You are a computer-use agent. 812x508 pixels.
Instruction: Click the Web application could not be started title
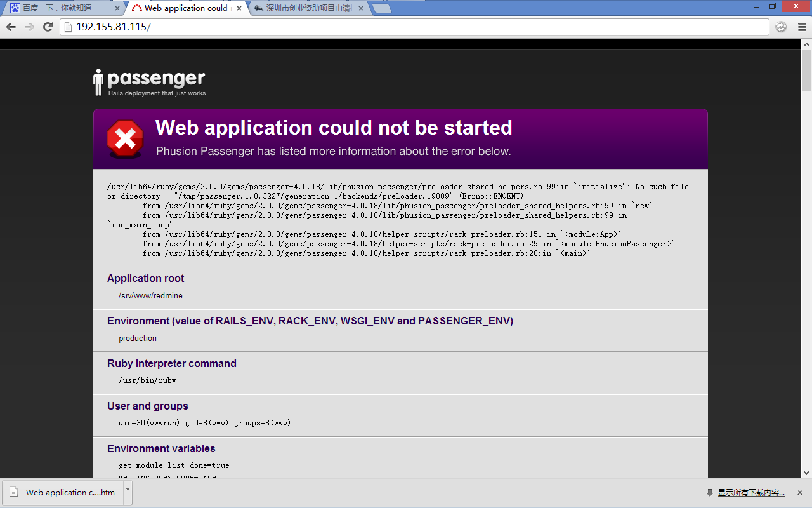[x=334, y=128]
